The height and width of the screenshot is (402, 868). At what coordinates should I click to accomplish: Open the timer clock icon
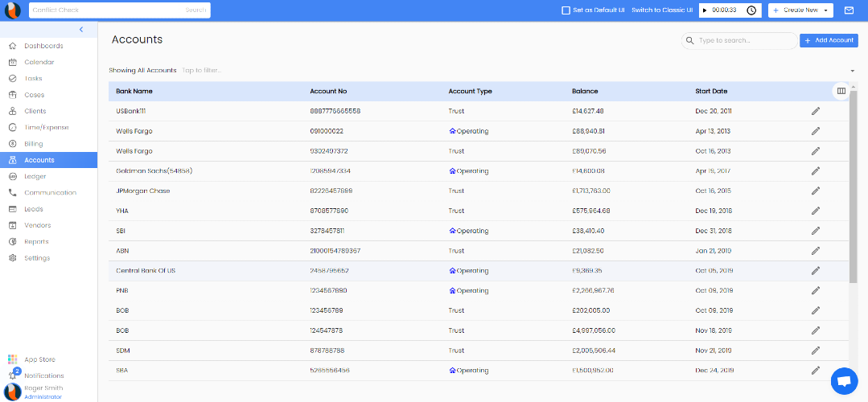751,10
